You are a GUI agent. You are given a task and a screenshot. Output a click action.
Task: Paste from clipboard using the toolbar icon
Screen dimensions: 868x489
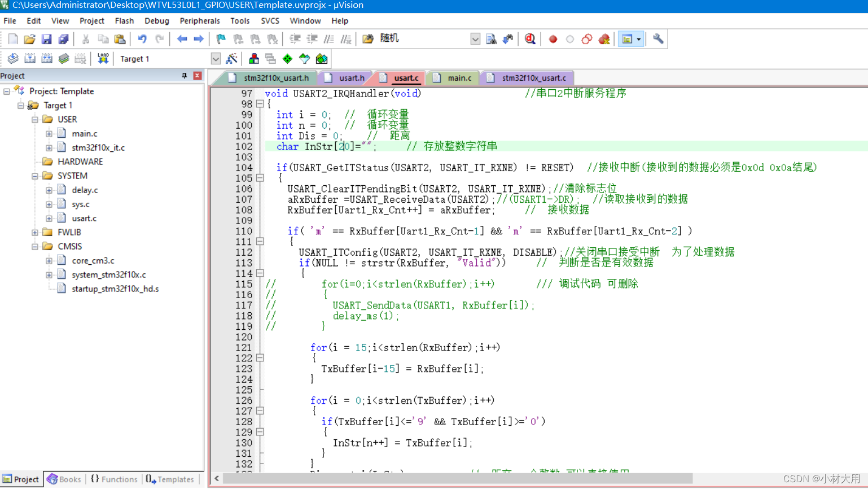(120, 39)
